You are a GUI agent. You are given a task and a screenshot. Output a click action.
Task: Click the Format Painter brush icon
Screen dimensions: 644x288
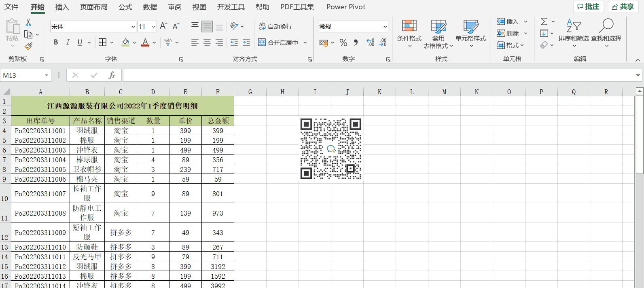coord(28,47)
